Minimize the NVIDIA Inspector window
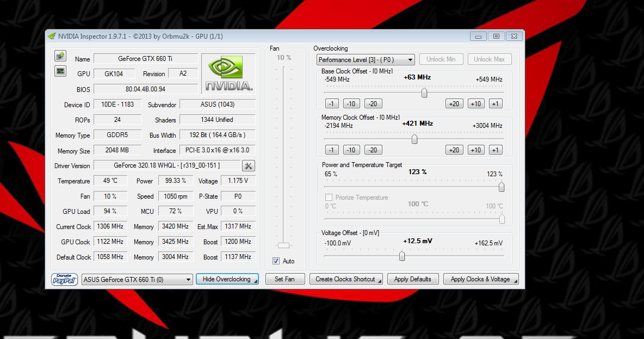Viewport: 644px width, 339px height. tap(479, 36)
